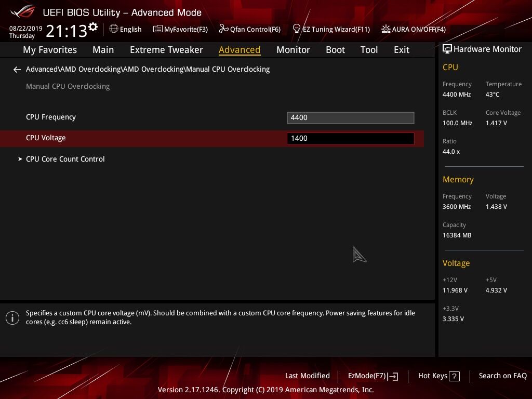Click the Voltage section heading
532x399 pixels.
point(456,263)
